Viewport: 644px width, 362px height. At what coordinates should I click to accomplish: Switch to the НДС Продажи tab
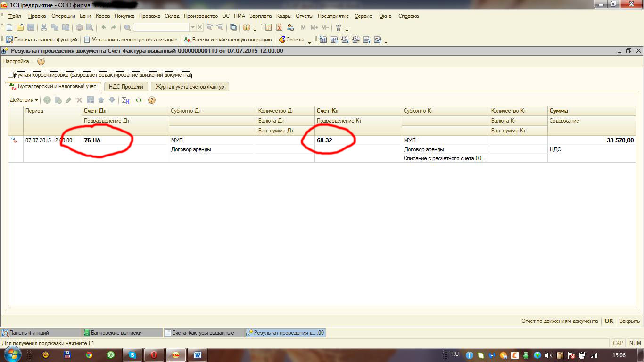tap(126, 87)
